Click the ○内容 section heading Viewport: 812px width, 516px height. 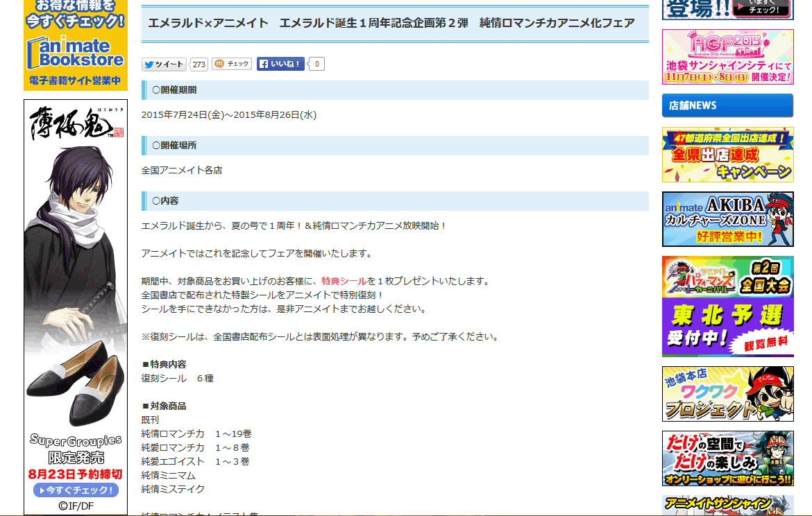tap(395, 201)
